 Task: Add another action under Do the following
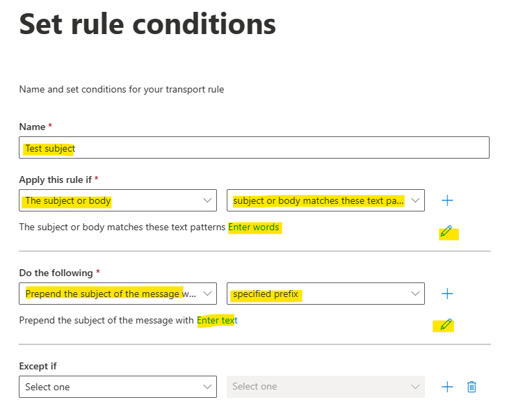(x=447, y=294)
